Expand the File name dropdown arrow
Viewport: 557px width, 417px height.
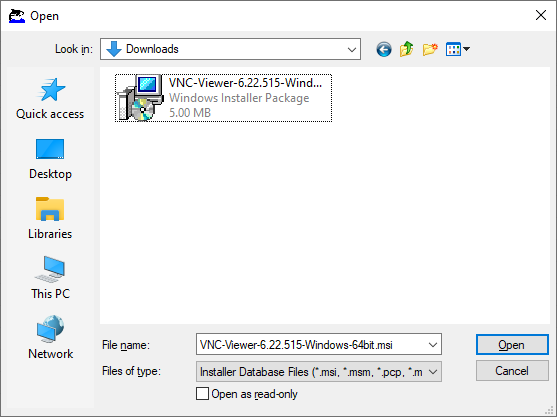point(432,345)
